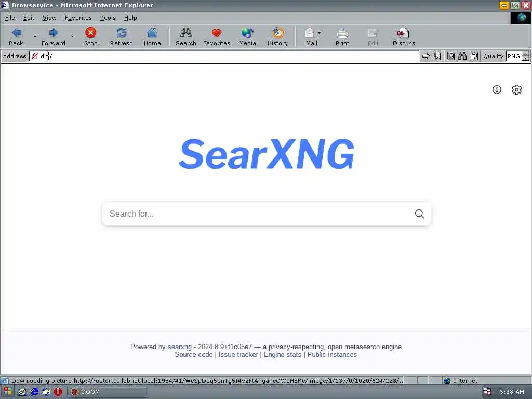Open the Forward history dropdown arrow

[72, 37]
